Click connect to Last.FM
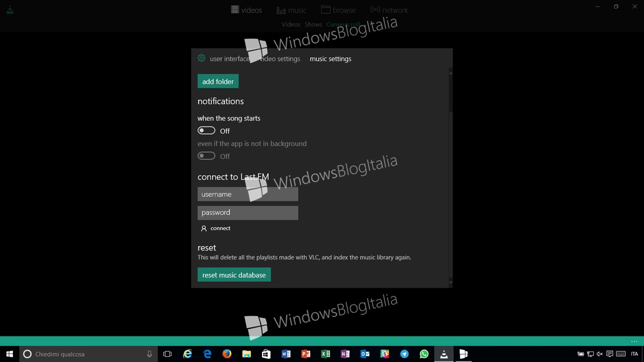Screen dimensions: 644x362 pyautogui.click(x=215, y=228)
